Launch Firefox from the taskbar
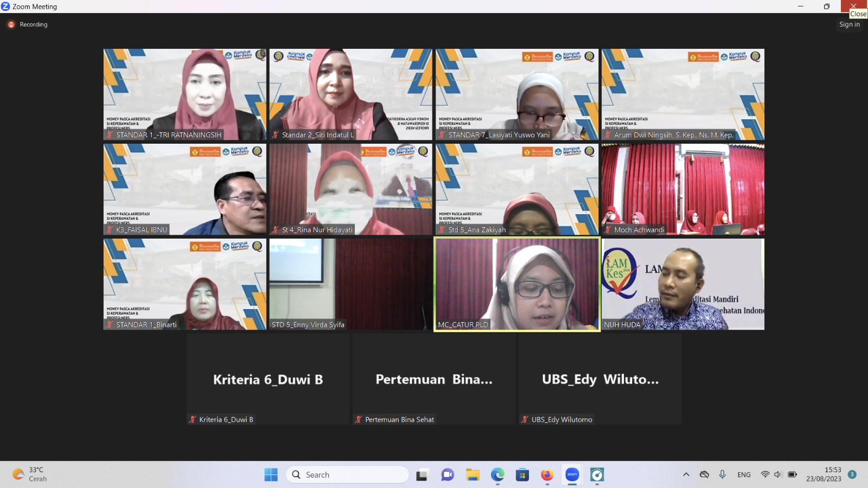This screenshot has width=868, height=488. click(547, 475)
